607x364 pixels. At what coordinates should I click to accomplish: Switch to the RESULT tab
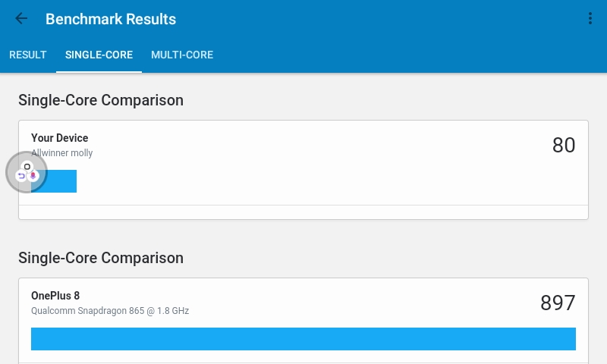pos(28,55)
